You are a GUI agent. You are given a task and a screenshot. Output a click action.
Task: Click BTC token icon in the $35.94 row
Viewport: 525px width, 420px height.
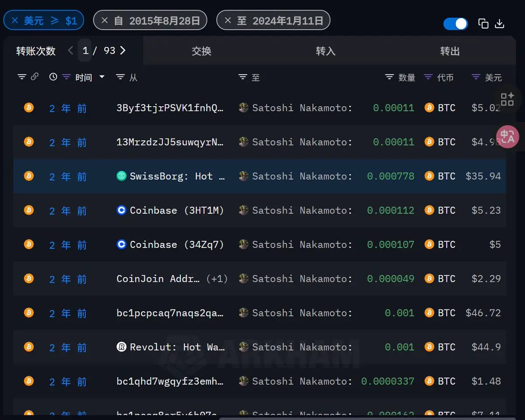coord(430,176)
